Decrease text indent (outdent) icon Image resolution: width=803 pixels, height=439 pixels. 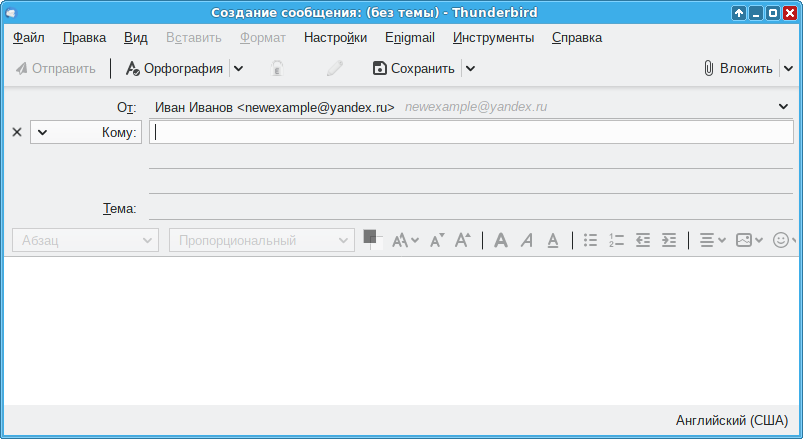643,240
